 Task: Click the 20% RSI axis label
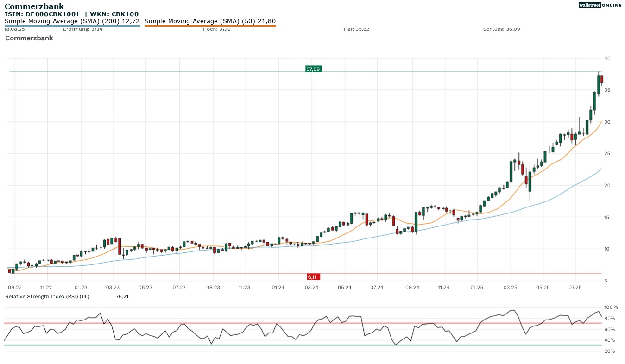(x=609, y=351)
